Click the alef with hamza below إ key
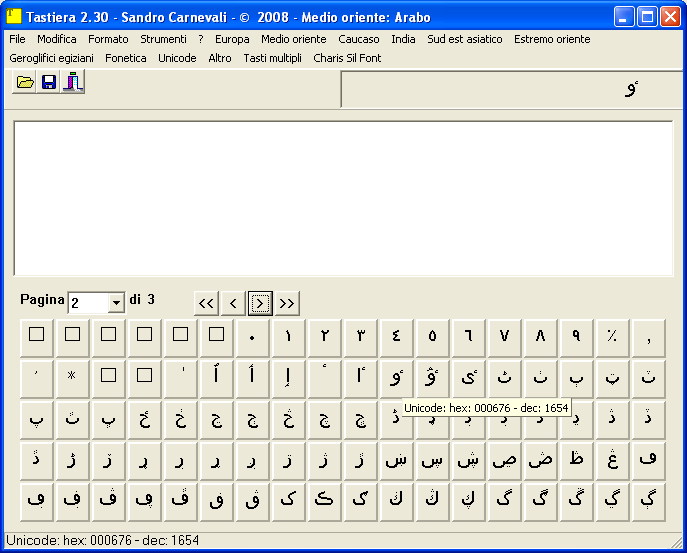Screen dimensions: 687x553 click(288, 379)
